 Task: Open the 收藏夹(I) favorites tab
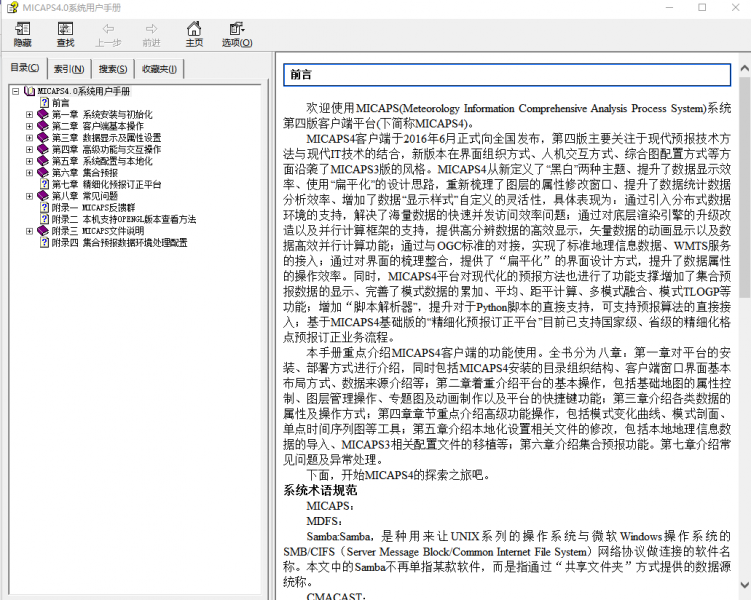pyautogui.click(x=158, y=69)
